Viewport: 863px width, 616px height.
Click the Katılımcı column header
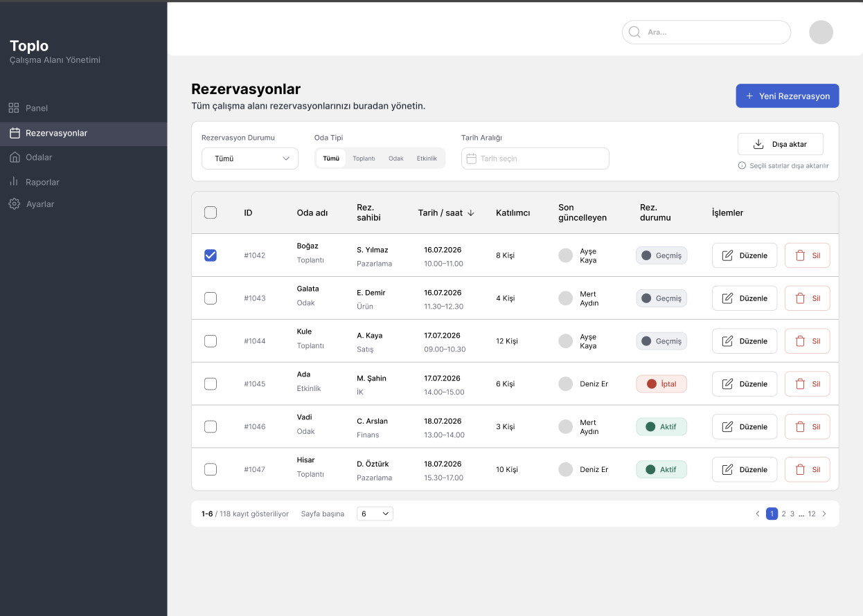tap(513, 212)
